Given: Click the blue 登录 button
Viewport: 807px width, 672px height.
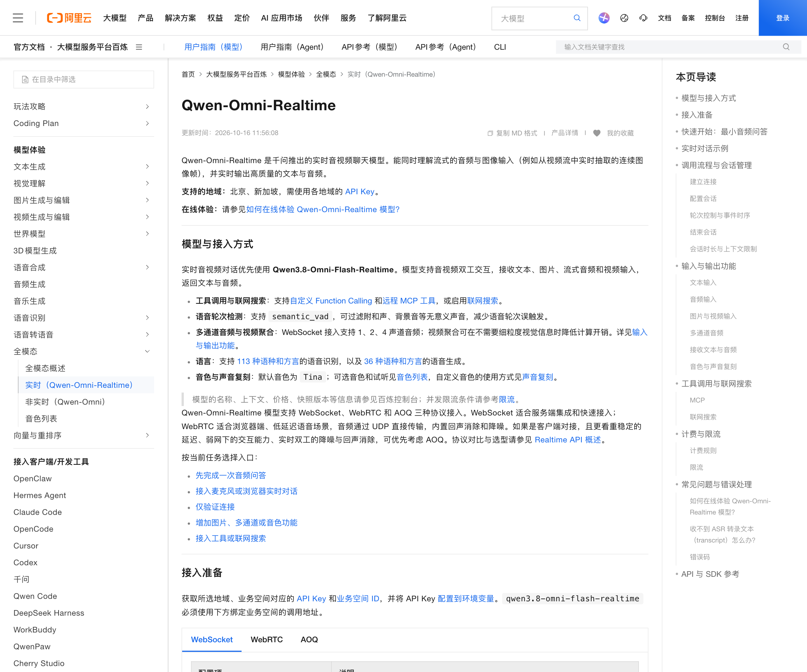Looking at the screenshot, I should pos(782,17).
